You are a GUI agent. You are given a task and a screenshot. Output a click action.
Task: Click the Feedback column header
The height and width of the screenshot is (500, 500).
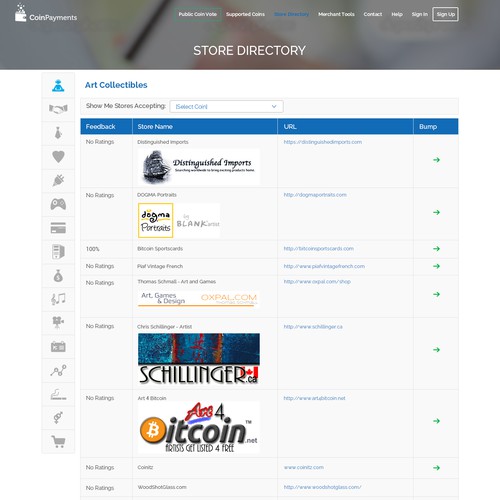click(106, 127)
